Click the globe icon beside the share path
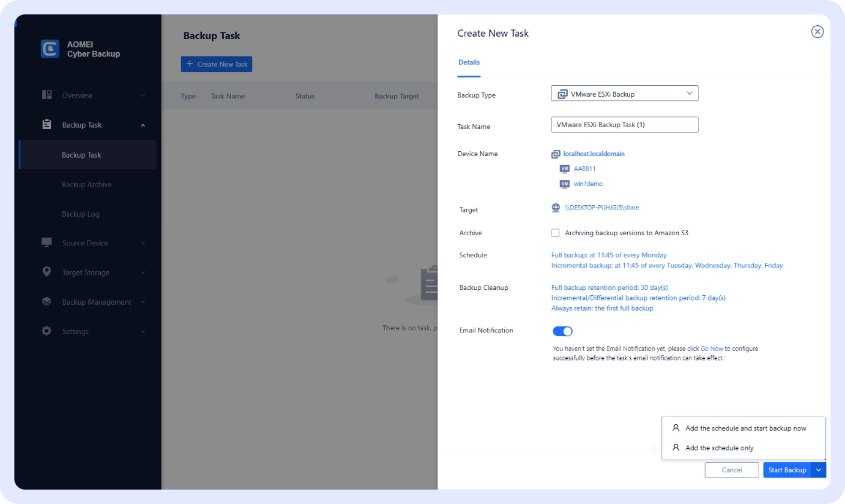The image size is (845, 504). (x=556, y=208)
